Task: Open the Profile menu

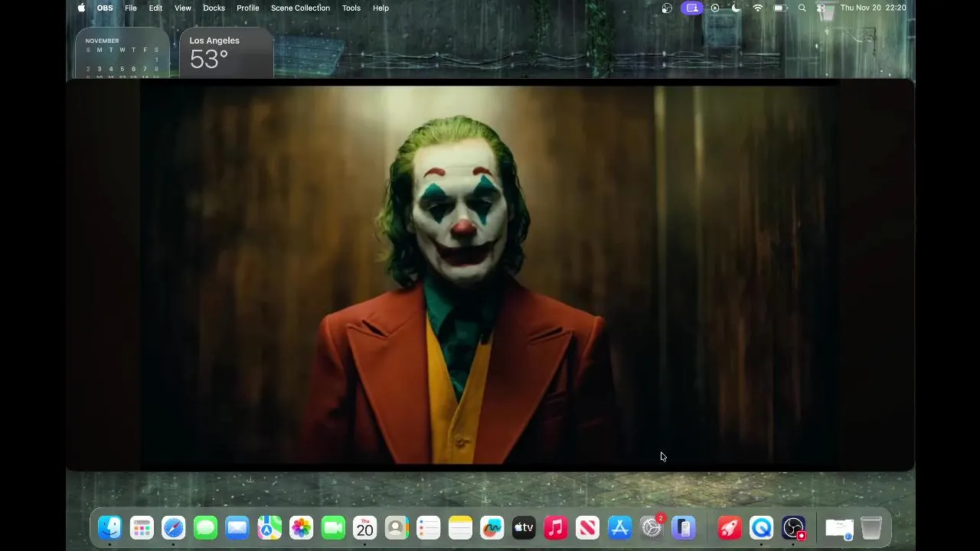Action: pos(247,8)
